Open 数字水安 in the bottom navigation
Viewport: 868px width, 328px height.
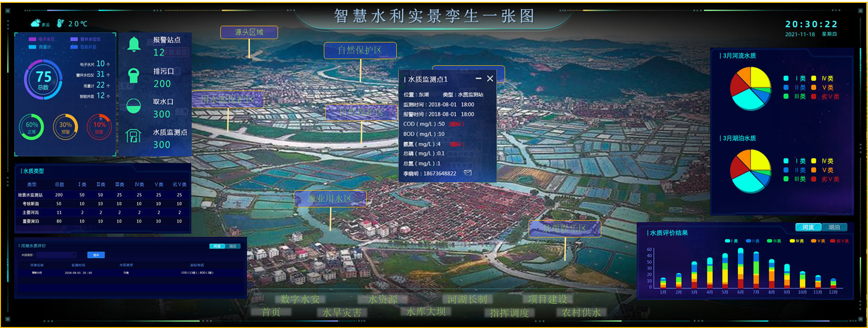300,299
